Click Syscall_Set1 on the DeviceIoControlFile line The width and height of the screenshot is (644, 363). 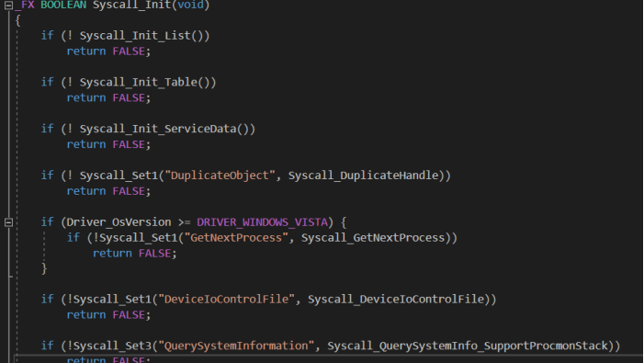[112, 299]
